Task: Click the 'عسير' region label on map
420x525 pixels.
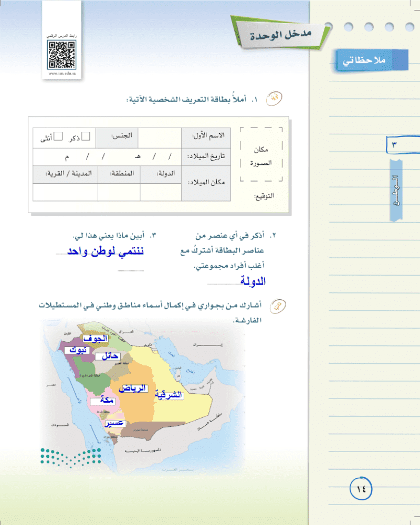Action: click(x=115, y=424)
